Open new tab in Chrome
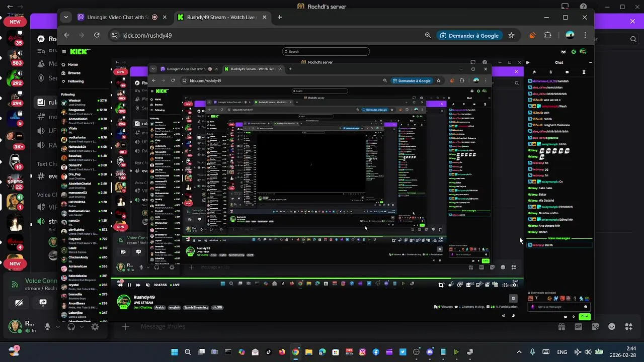This screenshot has width=644, height=362. coord(279,17)
